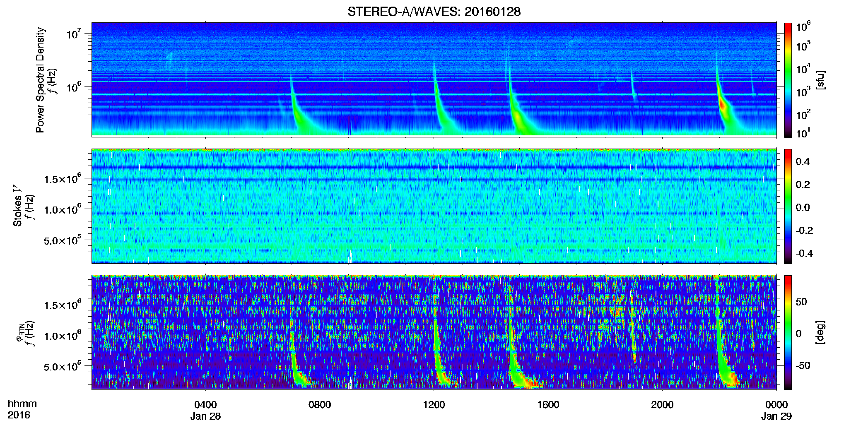This screenshot has height=447, width=868.
Task: Click the 0.4 label on Stokes colorbar
Action: (803, 162)
